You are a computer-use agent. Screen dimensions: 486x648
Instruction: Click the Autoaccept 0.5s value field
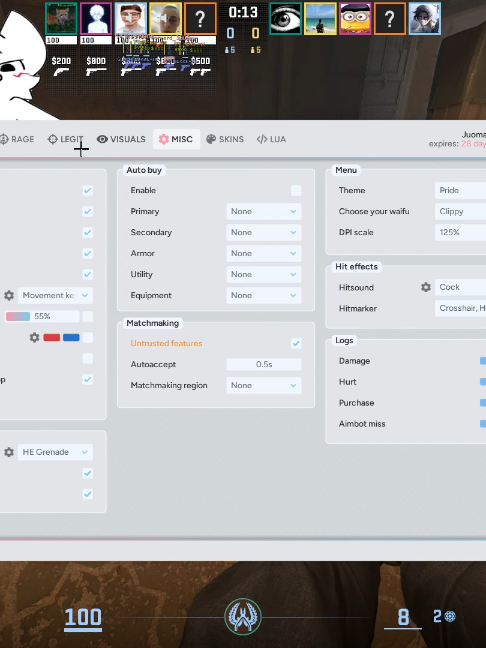(x=264, y=364)
